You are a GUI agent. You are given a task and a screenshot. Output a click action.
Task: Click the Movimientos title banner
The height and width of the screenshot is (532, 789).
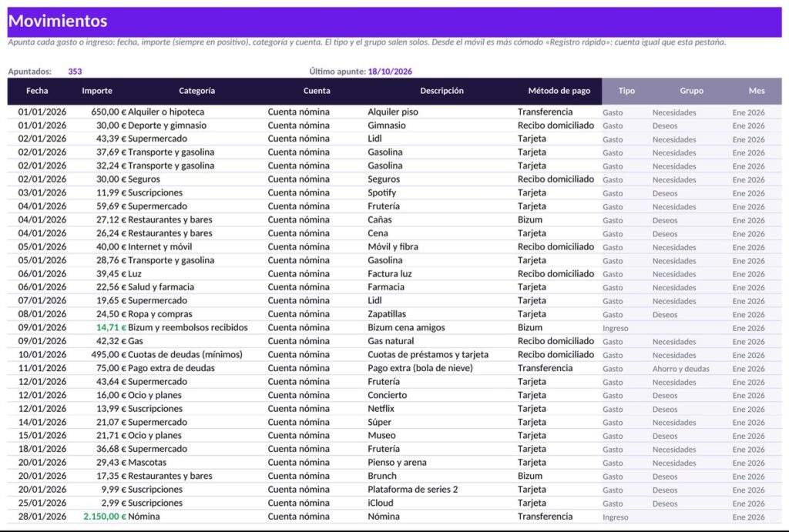(x=394, y=21)
